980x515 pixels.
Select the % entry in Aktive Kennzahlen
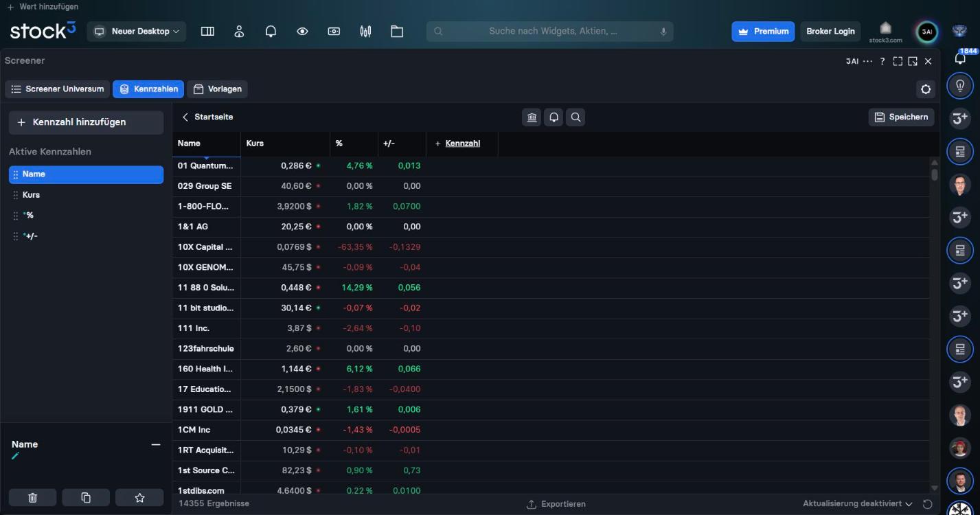pyautogui.click(x=86, y=216)
